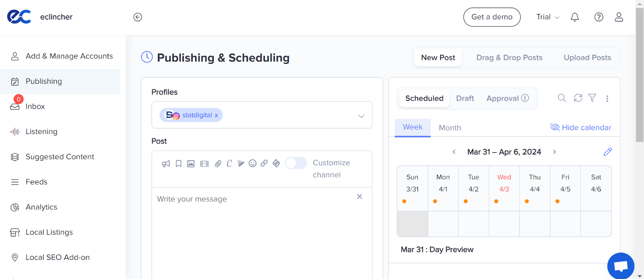Image resolution: width=644 pixels, height=279 pixels.
Task: Open notifications bell
Action: tap(575, 17)
